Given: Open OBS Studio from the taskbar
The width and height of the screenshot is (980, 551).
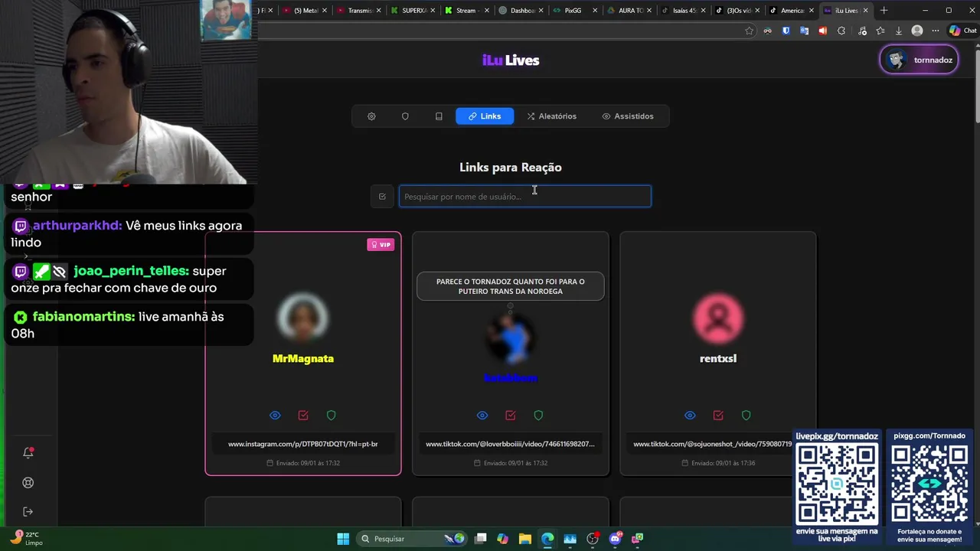Looking at the screenshot, I should (x=593, y=539).
